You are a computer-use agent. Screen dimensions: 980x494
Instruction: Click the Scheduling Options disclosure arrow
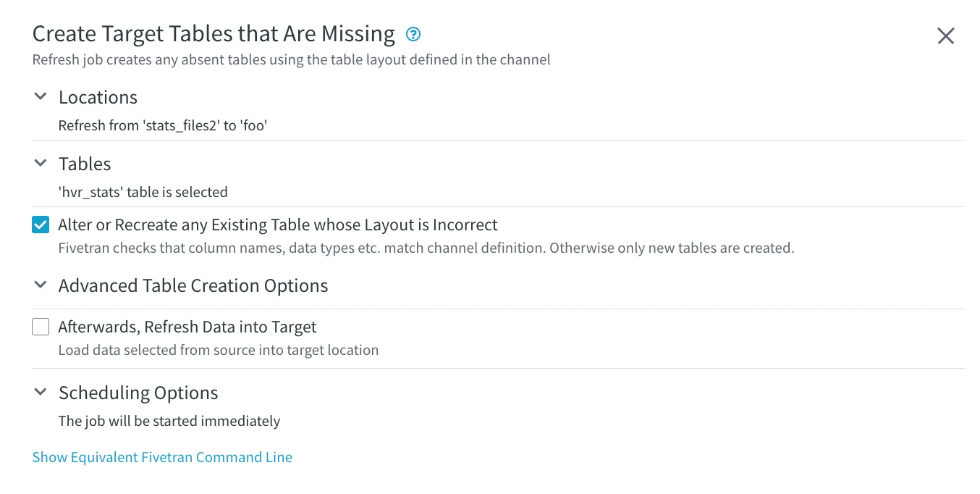tap(41, 391)
